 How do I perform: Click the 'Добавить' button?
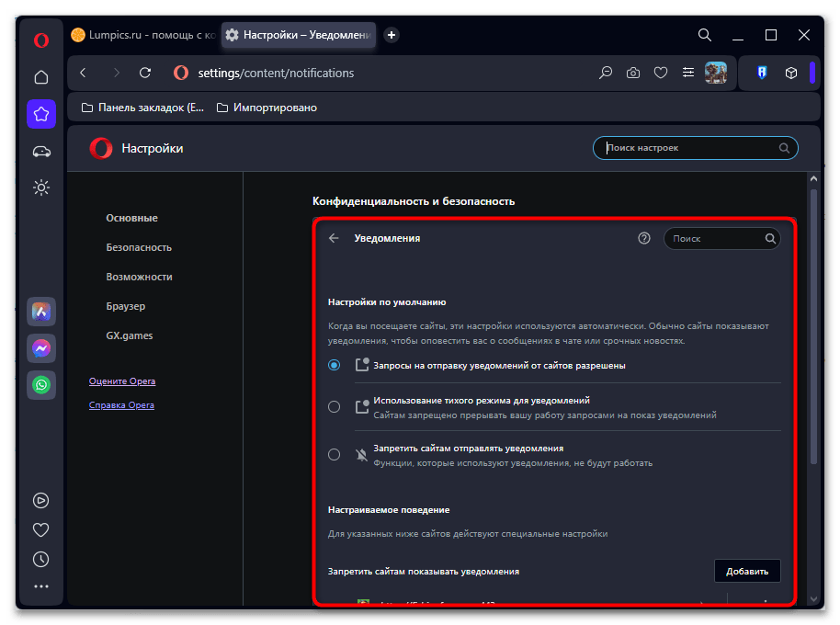coord(747,571)
